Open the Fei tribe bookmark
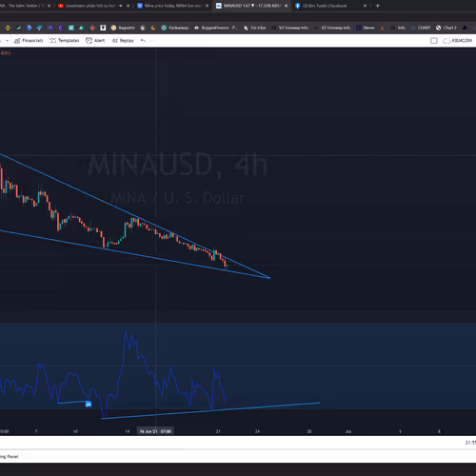 click(x=255, y=28)
